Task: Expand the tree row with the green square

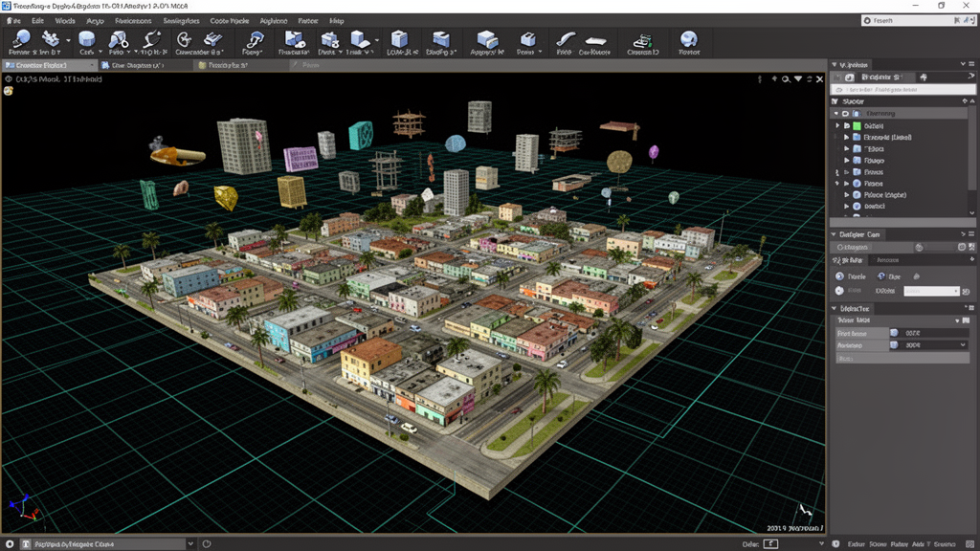Action: (838, 125)
